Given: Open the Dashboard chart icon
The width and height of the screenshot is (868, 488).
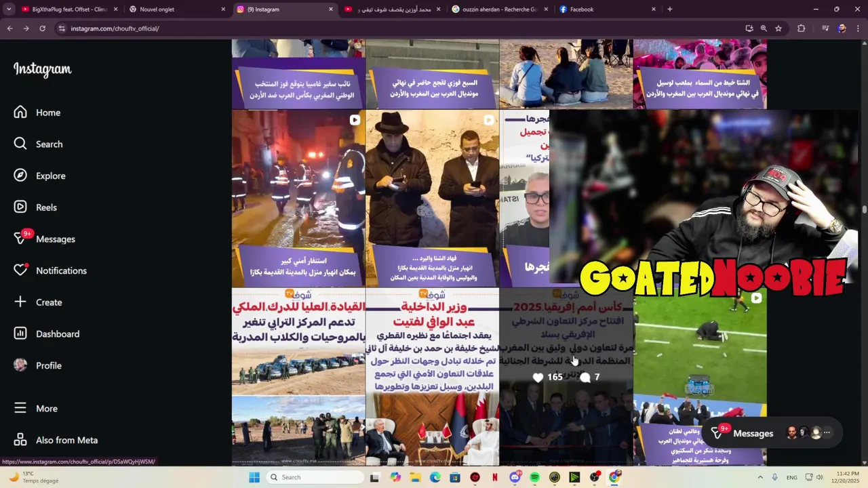Looking at the screenshot, I should click(20, 333).
